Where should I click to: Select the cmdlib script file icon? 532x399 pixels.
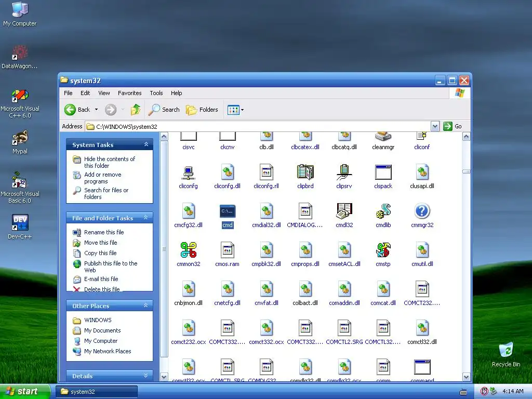[x=383, y=216]
